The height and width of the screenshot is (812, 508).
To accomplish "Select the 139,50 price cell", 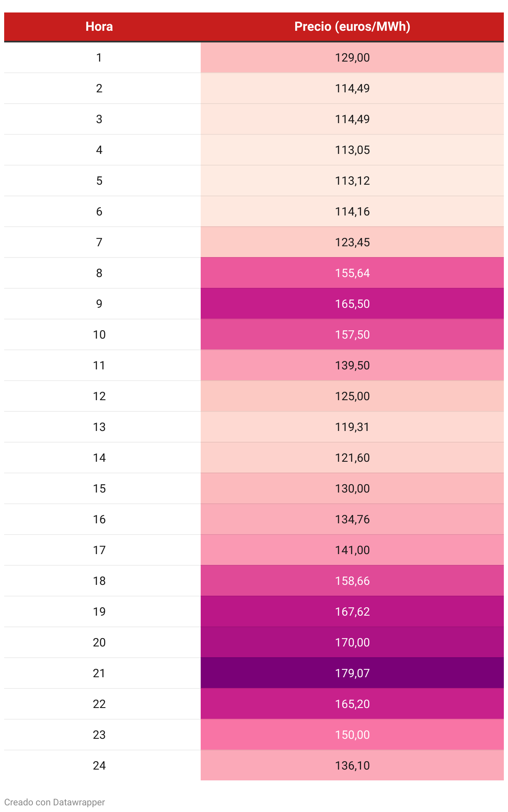I will 352,365.
